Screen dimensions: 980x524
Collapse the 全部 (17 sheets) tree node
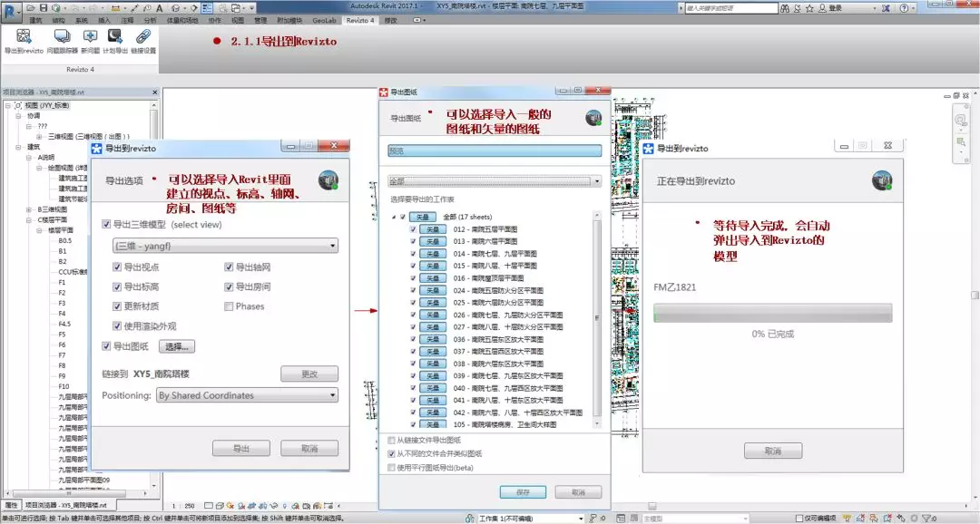click(394, 218)
